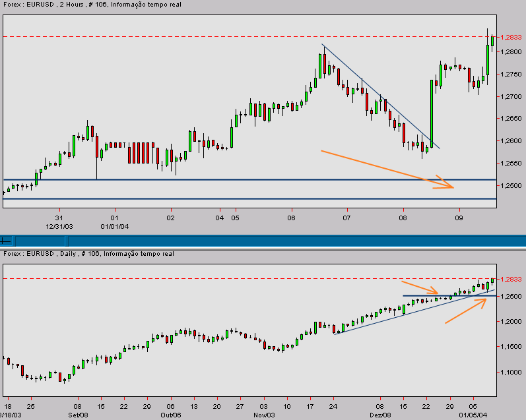The height and width of the screenshot is (420, 526).
Task: Click the Nov/03 label on Daily axis
Action: tap(264, 415)
